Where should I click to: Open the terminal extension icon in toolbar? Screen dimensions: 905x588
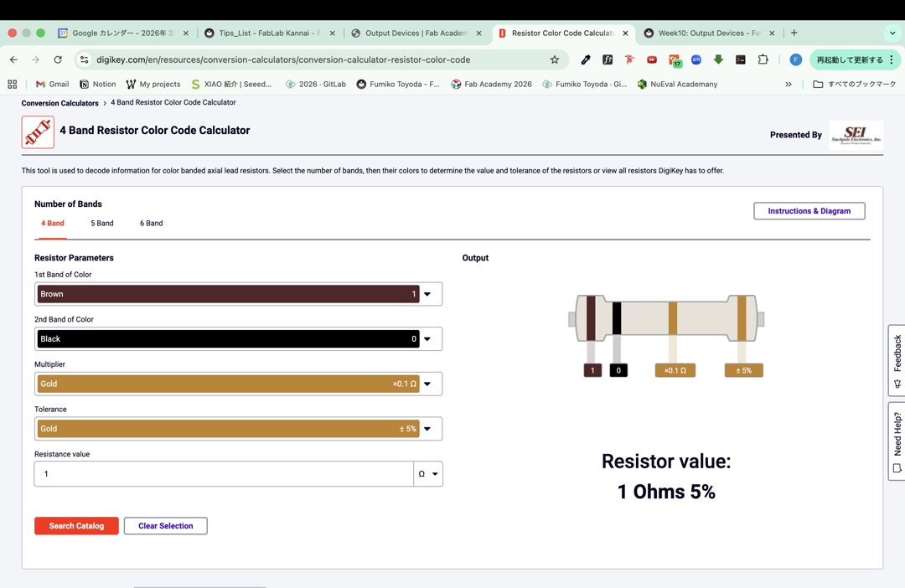tap(740, 59)
